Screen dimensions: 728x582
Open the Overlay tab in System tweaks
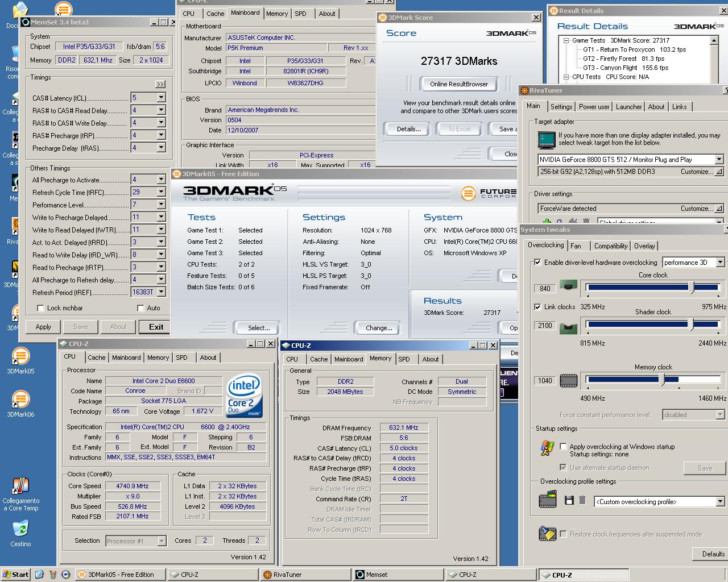click(x=644, y=246)
